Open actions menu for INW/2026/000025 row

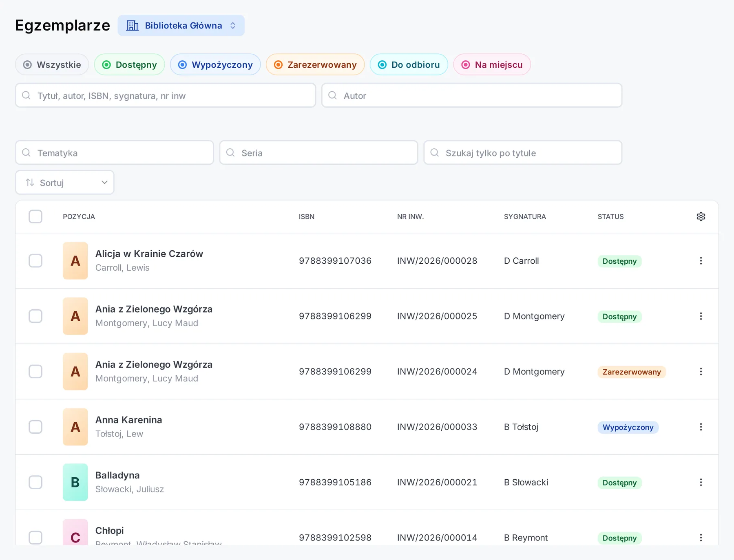click(701, 316)
